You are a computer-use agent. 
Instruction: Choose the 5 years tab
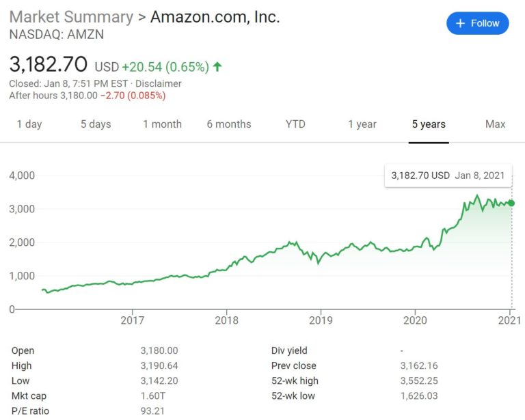pos(429,124)
